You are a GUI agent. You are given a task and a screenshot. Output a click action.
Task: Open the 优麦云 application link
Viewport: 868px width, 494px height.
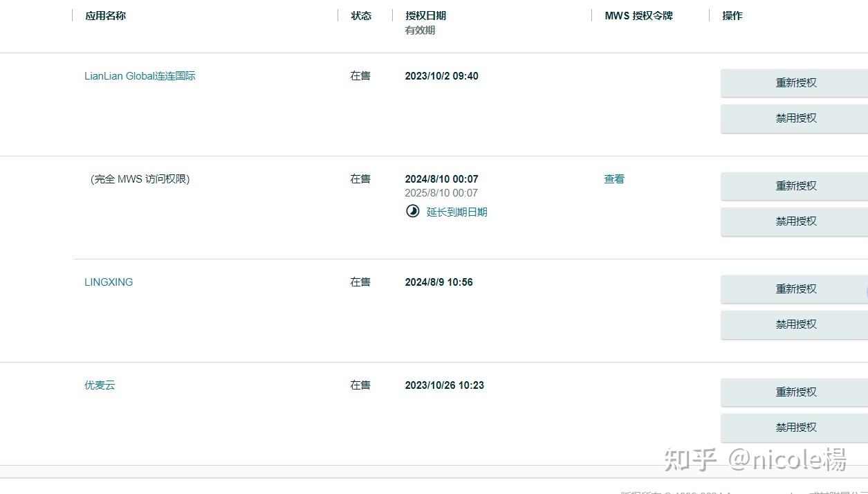coord(100,385)
